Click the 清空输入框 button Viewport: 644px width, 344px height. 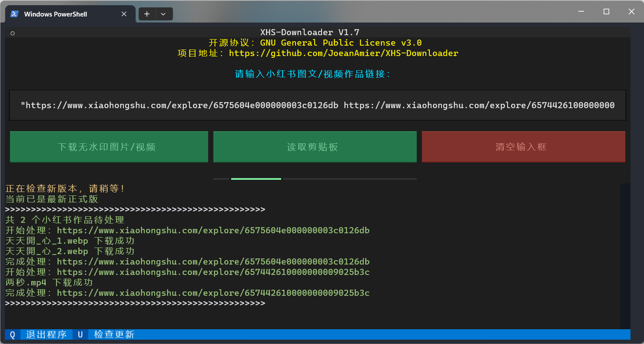523,146
